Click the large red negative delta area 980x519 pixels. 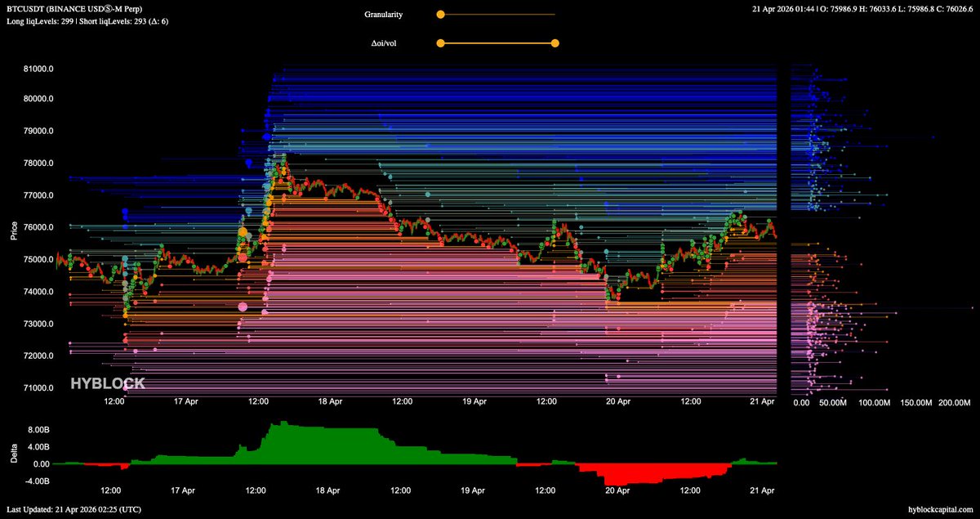point(653,473)
